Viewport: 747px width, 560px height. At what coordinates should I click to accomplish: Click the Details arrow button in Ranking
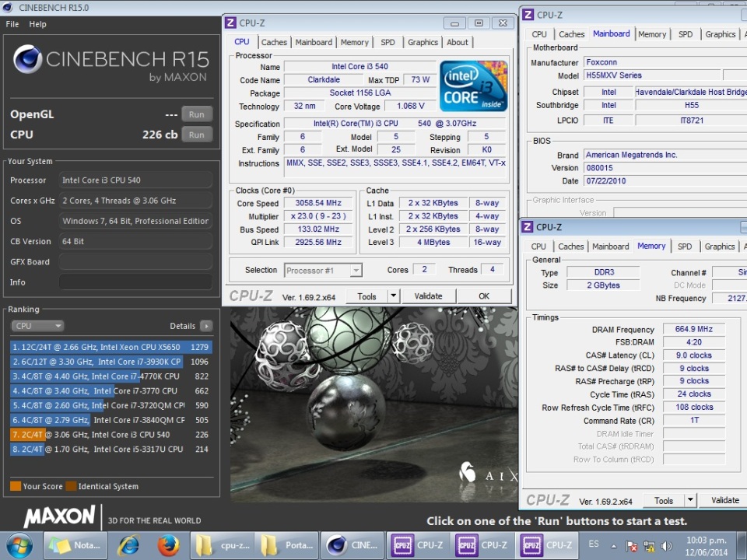coord(205,326)
